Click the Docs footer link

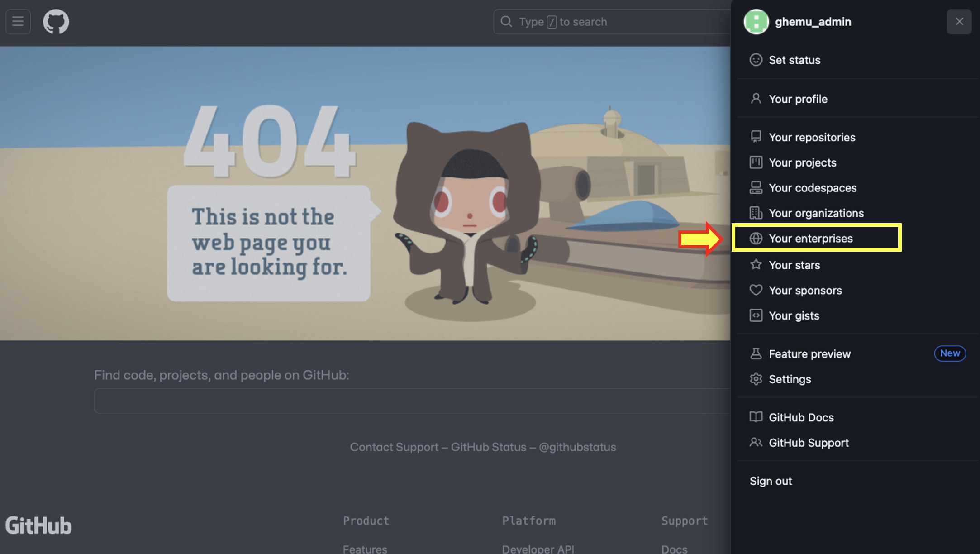[x=674, y=549]
